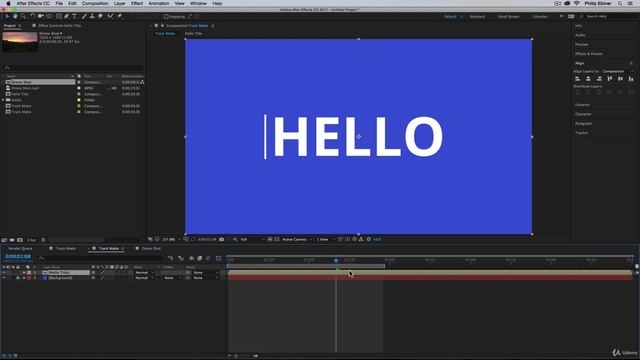Open Background layer blending Mode dropdown

click(144, 278)
